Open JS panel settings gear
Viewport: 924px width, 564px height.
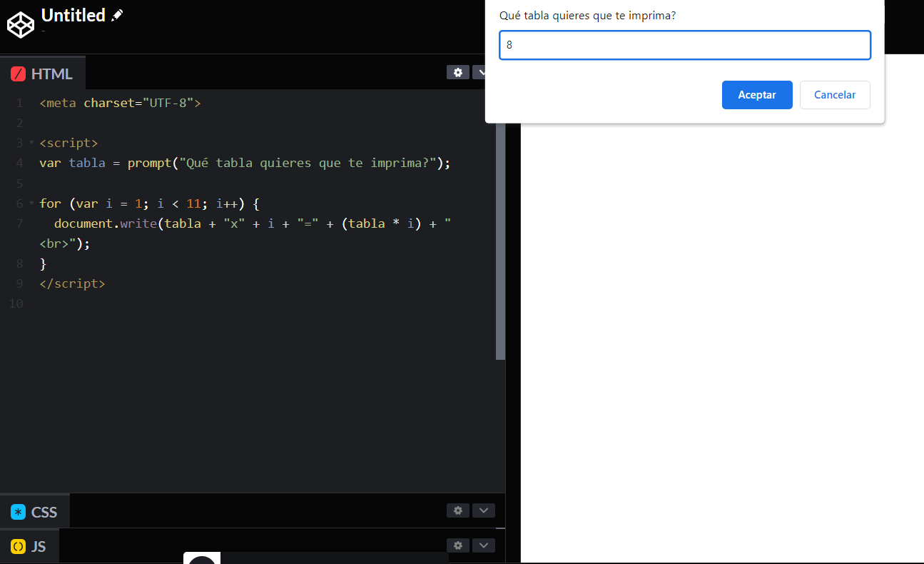pyautogui.click(x=458, y=545)
